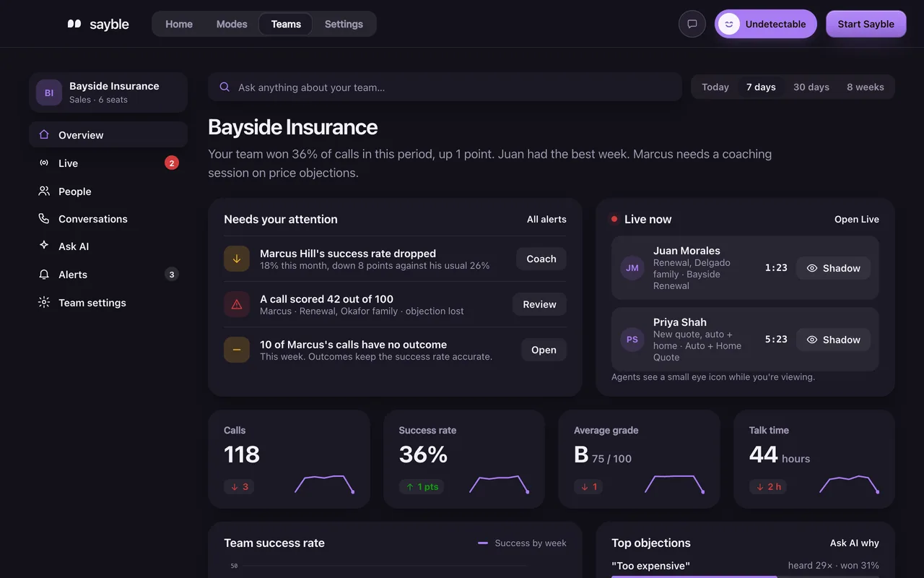Click the JM avatar for Juan Morales

point(632,267)
